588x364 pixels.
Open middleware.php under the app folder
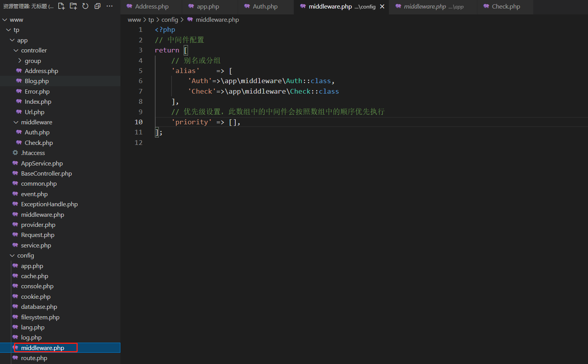[x=60, y=215]
